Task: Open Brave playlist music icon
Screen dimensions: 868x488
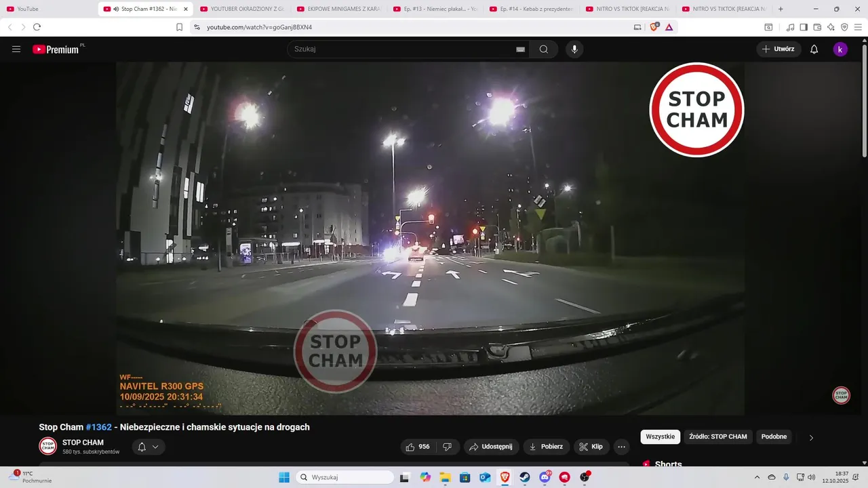Action: (x=790, y=27)
